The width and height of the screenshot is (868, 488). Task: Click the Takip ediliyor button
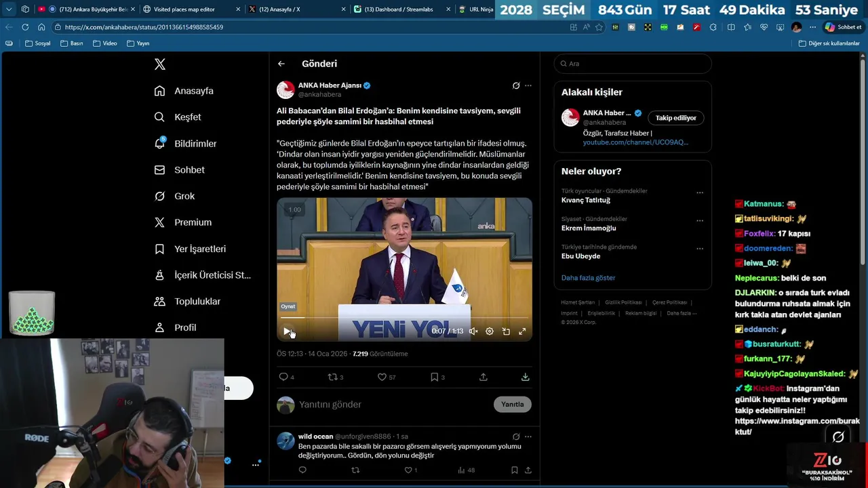point(676,118)
